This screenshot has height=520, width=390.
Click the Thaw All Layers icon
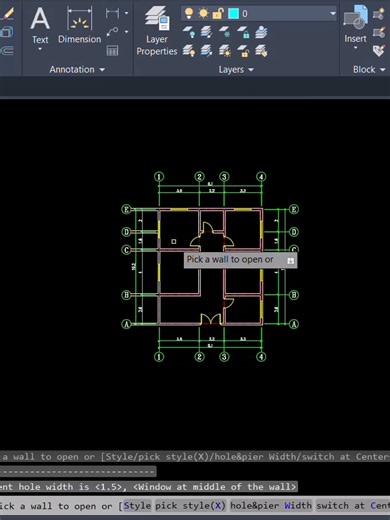point(225,51)
